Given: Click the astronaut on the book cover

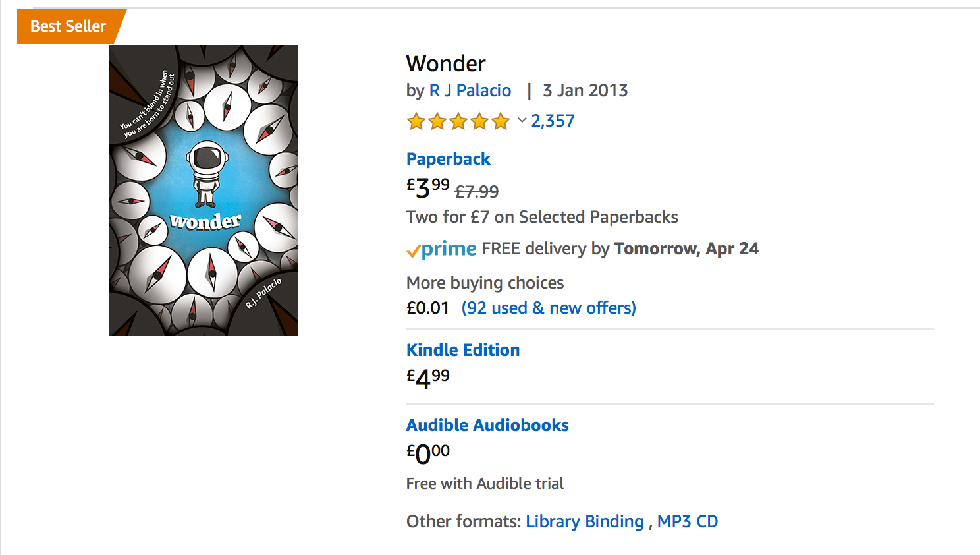Looking at the screenshot, I should (207, 174).
